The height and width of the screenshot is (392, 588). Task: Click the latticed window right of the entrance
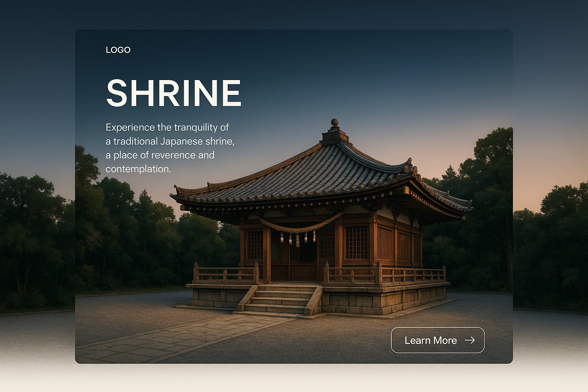pyautogui.click(x=356, y=242)
